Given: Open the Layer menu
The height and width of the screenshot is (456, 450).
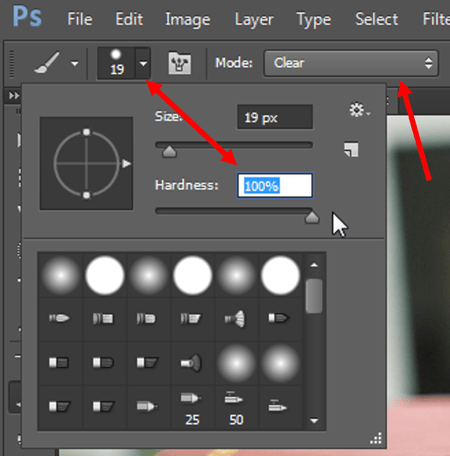Looking at the screenshot, I should pyautogui.click(x=254, y=20).
